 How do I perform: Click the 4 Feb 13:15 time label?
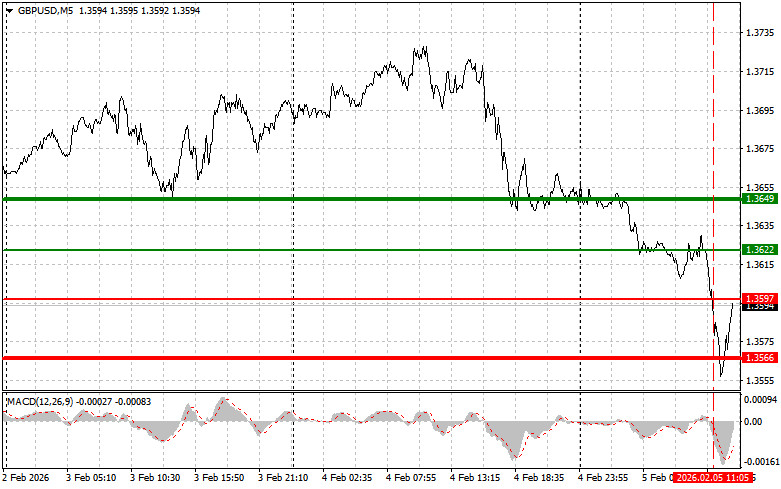[475, 478]
